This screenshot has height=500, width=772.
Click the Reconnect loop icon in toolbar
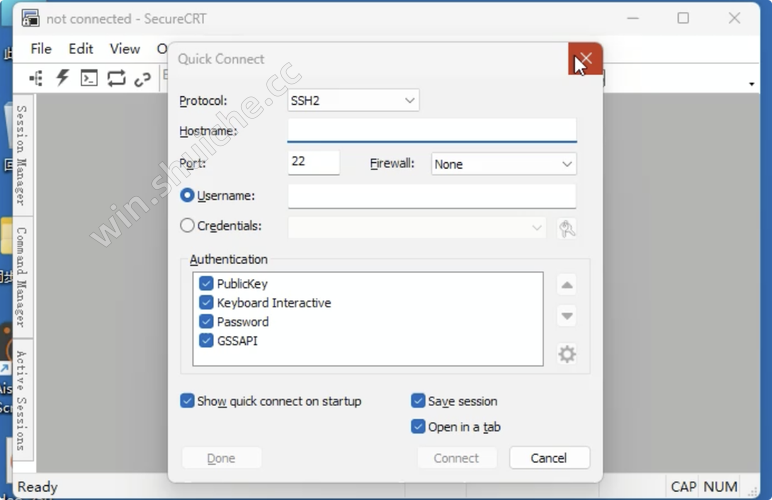(116, 78)
